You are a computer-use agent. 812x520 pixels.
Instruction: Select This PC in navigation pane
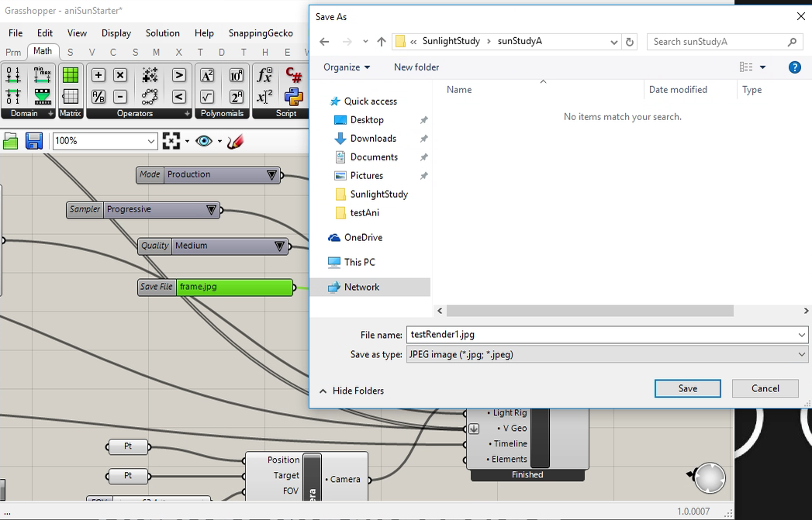click(x=359, y=263)
